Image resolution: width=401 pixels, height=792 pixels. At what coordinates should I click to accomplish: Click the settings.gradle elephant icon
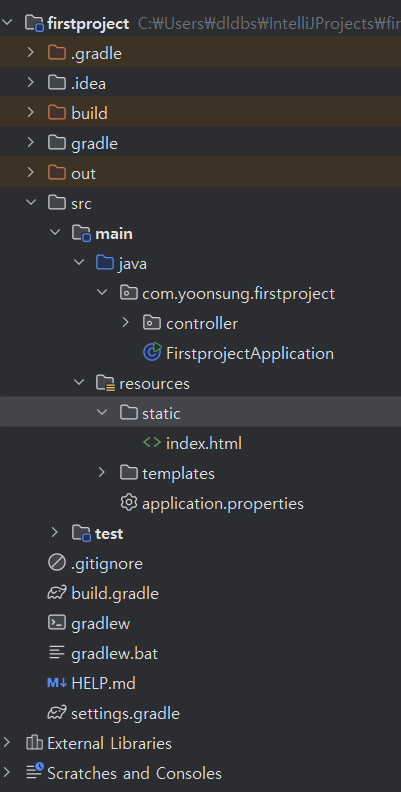tap(57, 713)
